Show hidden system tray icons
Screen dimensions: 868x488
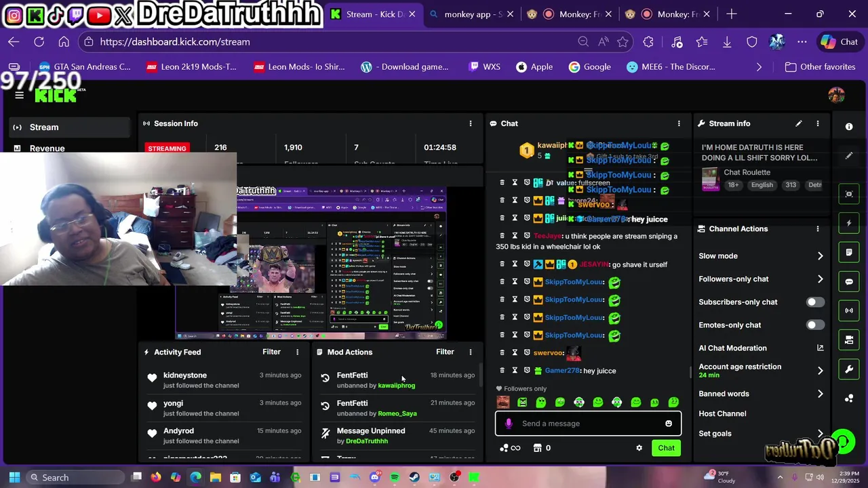click(780, 477)
